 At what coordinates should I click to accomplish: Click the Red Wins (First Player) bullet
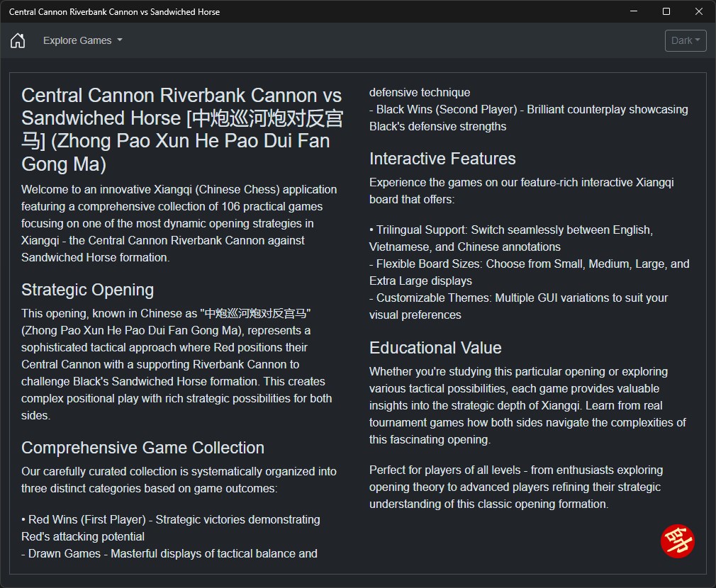[x=170, y=520]
